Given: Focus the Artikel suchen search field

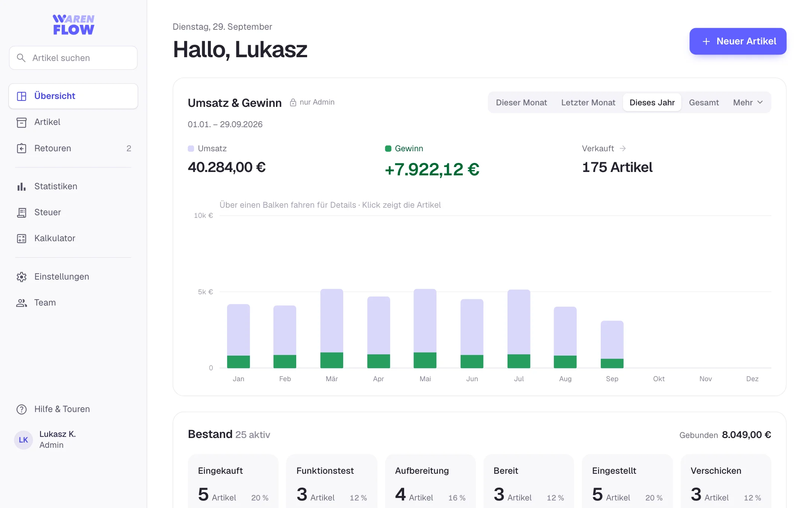Looking at the screenshot, I should (73, 58).
